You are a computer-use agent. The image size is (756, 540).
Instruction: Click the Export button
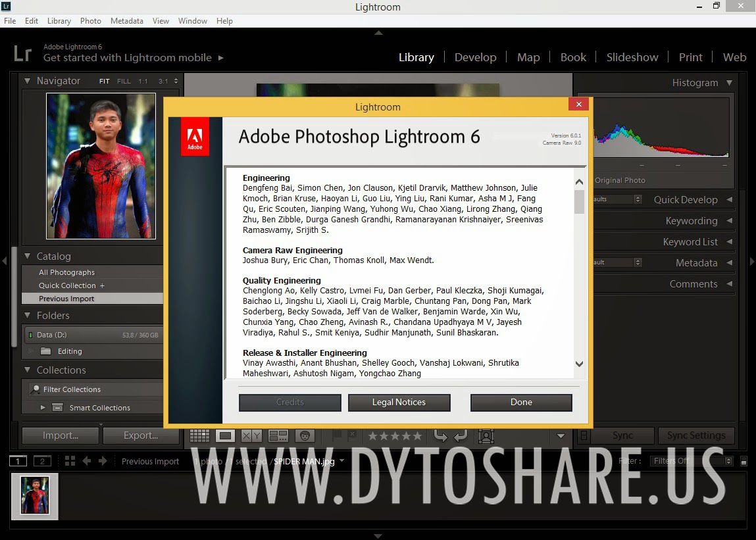(141, 435)
